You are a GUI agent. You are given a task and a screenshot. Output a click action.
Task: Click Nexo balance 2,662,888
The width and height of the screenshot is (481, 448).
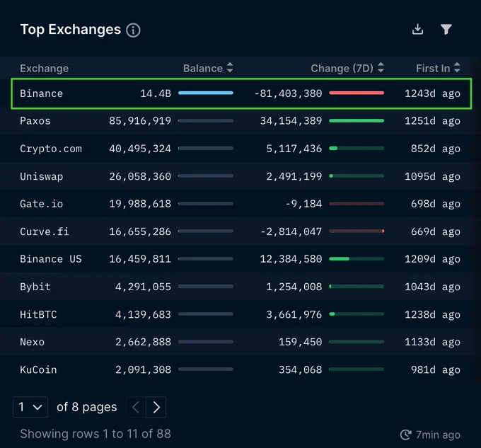pyautogui.click(x=144, y=342)
